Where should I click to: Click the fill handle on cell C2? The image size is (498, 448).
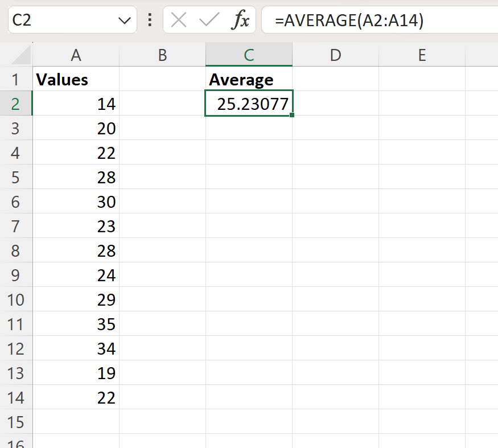click(x=291, y=115)
